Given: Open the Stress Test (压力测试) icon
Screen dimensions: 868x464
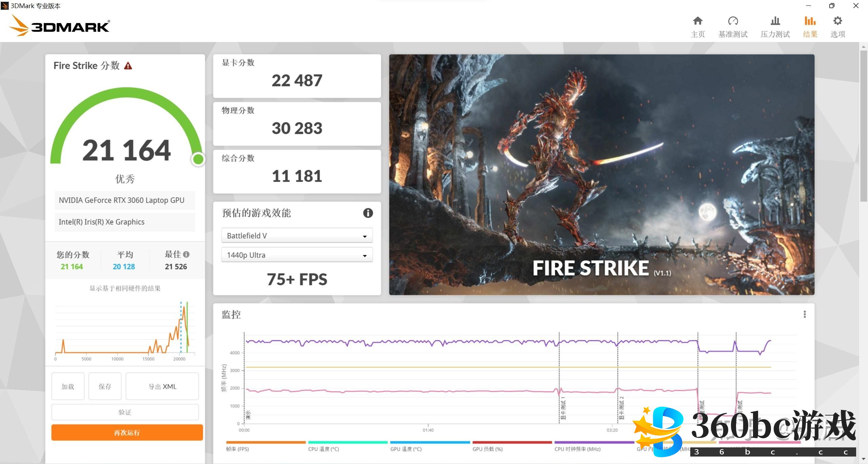Looking at the screenshot, I should click(775, 21).
